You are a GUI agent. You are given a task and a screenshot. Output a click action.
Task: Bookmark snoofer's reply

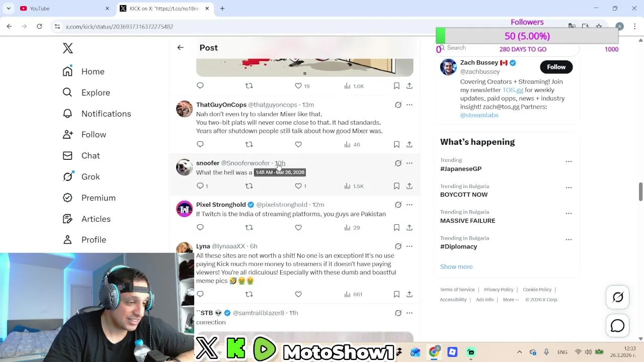[x=396, y=186]
